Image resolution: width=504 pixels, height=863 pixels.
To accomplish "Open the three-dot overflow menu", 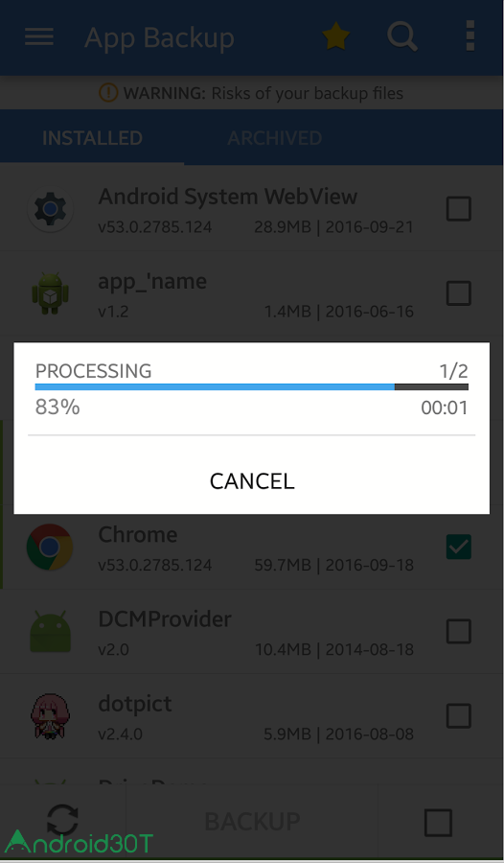I will (x=470, y=36).
